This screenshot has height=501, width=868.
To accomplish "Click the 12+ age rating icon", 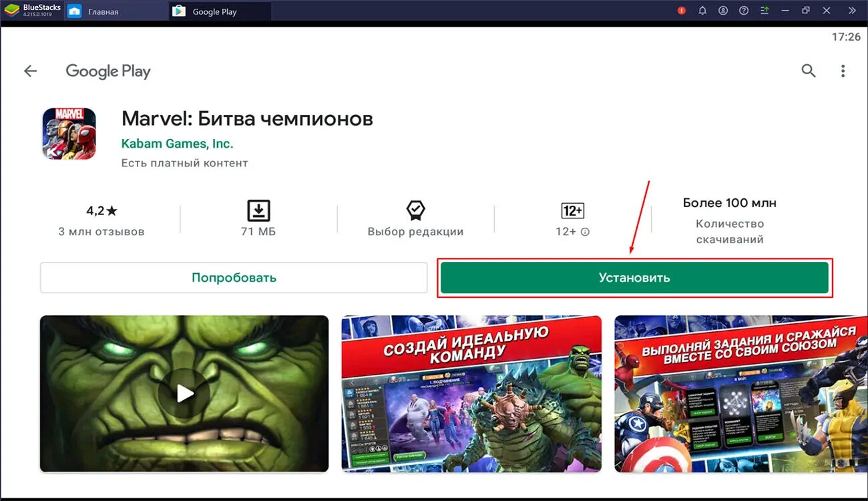I will click(573, 211).
